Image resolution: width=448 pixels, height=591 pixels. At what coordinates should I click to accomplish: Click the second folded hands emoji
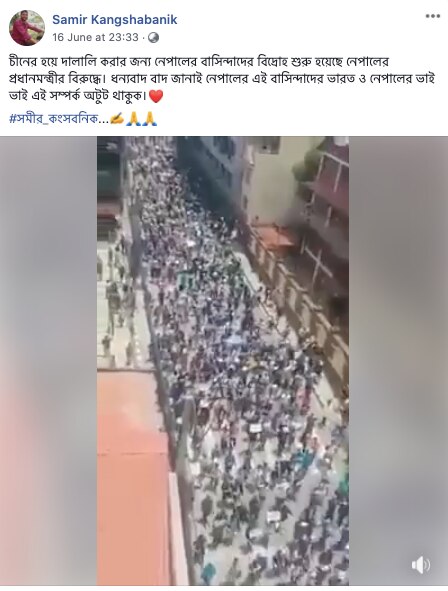150,119
